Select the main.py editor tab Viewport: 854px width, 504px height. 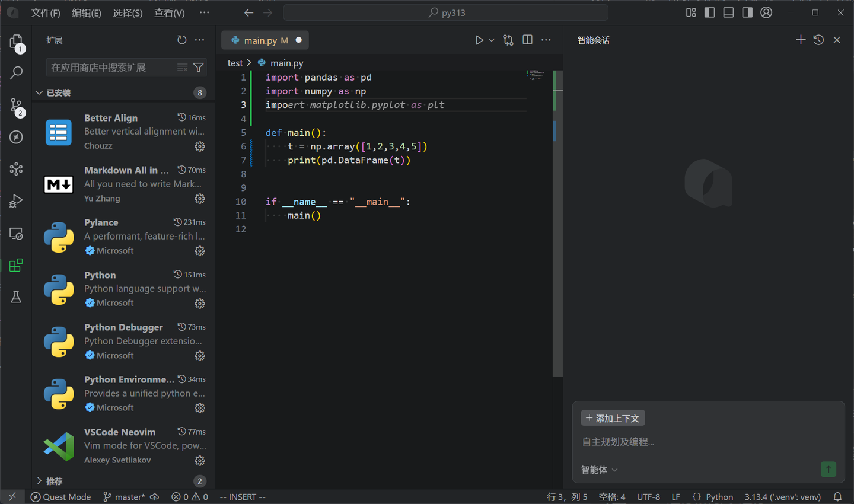(260, 40)
